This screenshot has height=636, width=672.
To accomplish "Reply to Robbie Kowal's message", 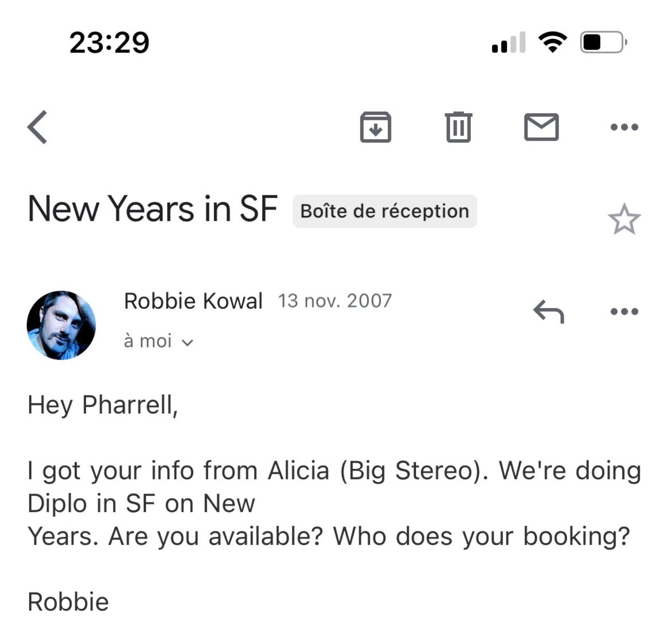I will (x=549, y=311).
